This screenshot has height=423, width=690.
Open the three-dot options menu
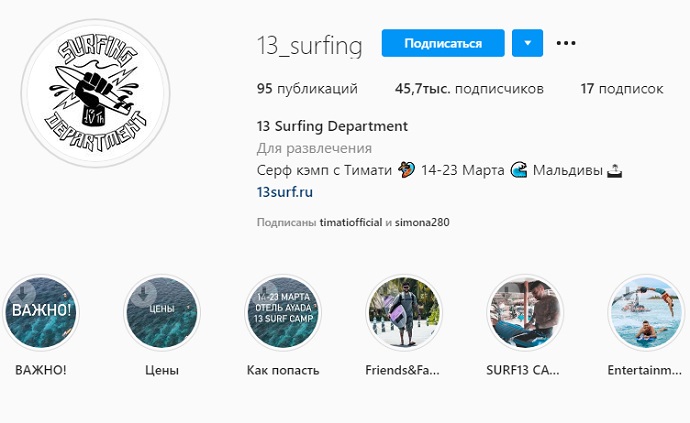tap(566, 43)
